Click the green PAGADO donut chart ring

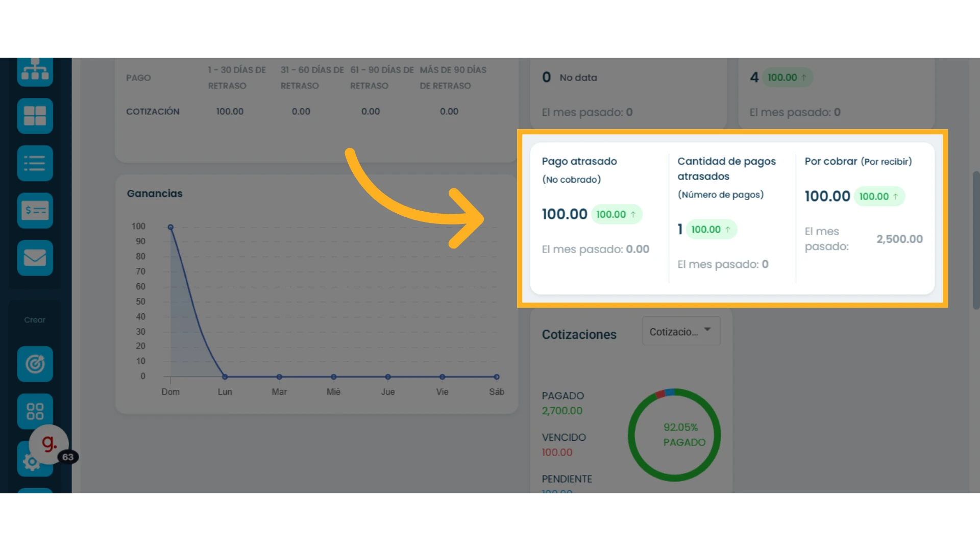(674, 435)
